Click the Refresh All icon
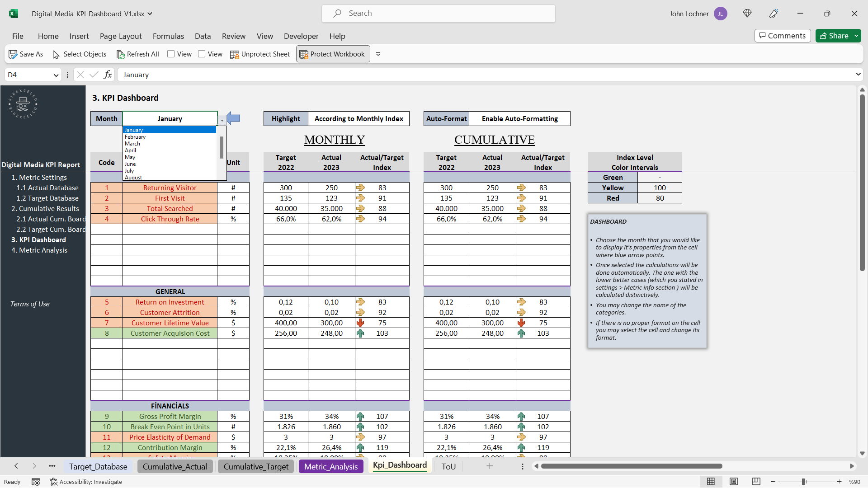 [120, 54]
